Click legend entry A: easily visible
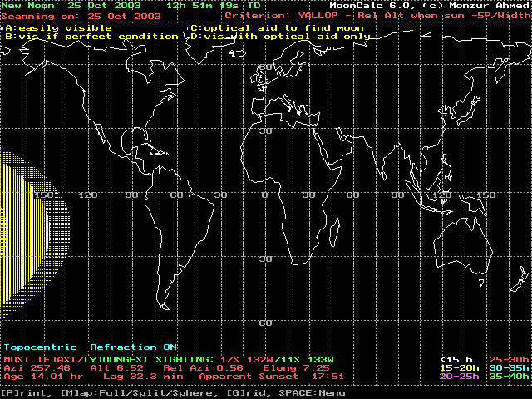 (57, 27)
